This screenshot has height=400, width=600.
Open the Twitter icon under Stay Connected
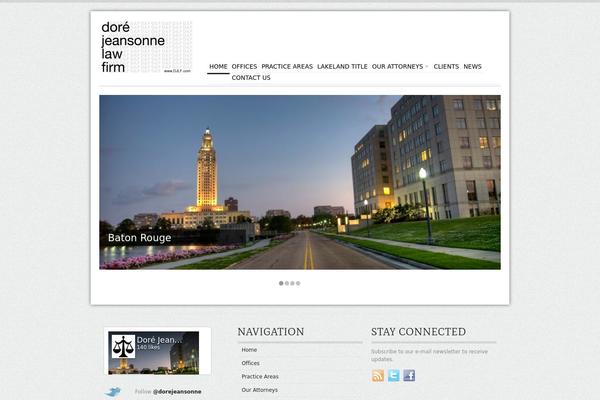[x=393, y=376]
